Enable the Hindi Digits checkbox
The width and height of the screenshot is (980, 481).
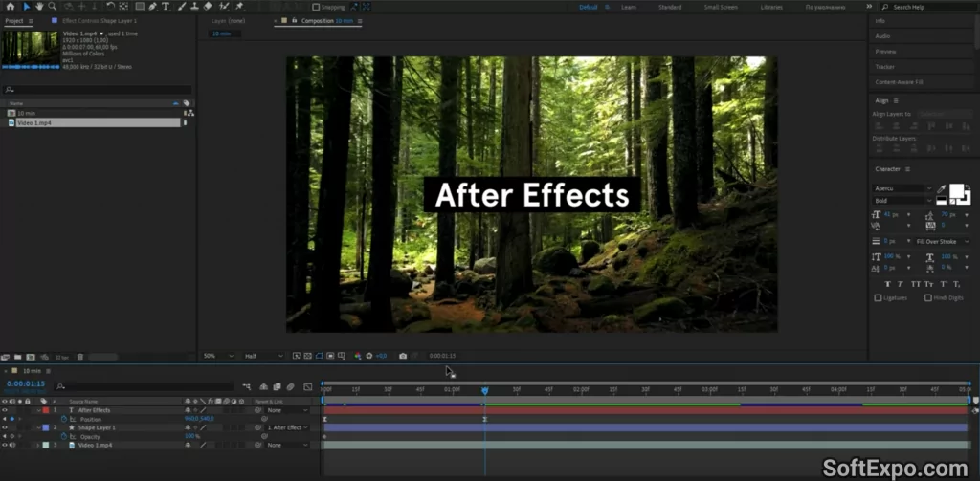pos(928,298)
